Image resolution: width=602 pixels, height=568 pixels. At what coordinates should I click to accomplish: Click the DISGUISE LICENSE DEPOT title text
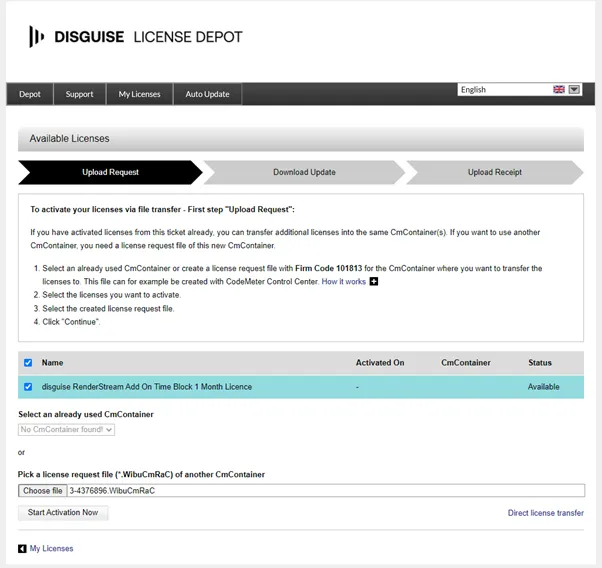pyautogui.click(x=148, y=37)
